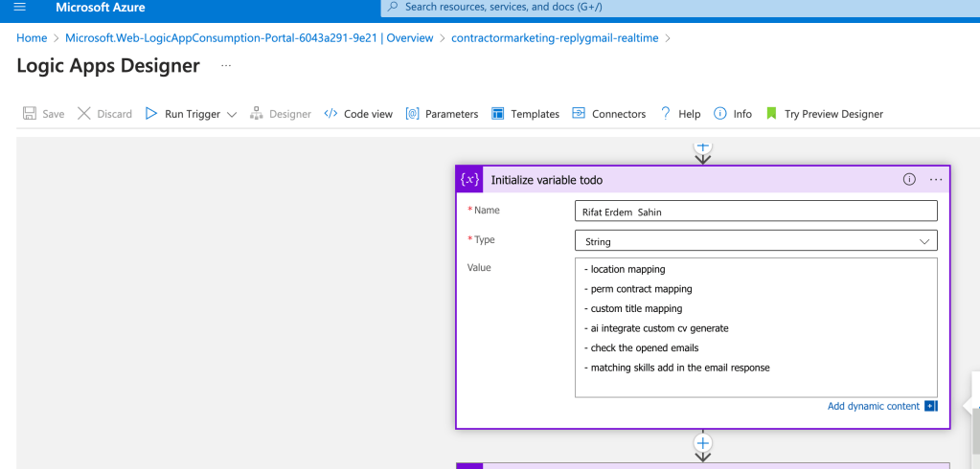Image resolution: width=980 pixels, height=469 pixels.
Task: Open Microsoft.Web-LogicAppConsumption-Portal Overview breadcrumb
Action: point(249,37)
